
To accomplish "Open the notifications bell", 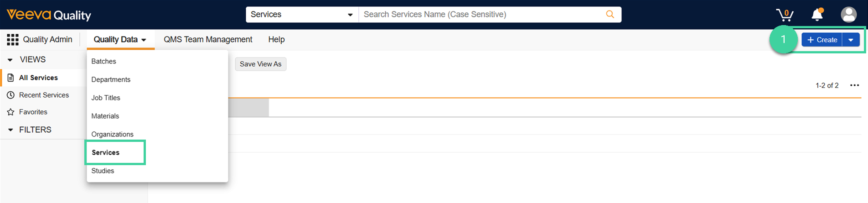I will click(817, 15).
